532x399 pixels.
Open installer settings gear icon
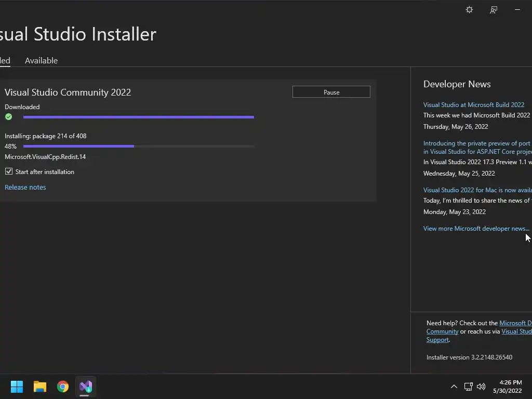click(469, 10)
